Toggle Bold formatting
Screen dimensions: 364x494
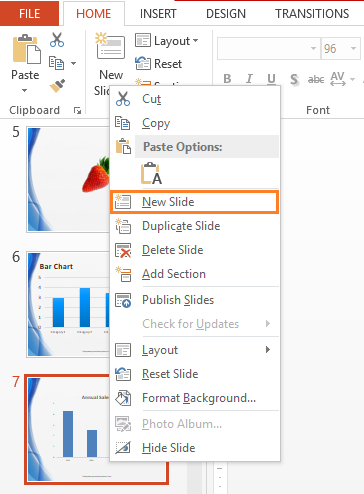[x=227, y=79]
